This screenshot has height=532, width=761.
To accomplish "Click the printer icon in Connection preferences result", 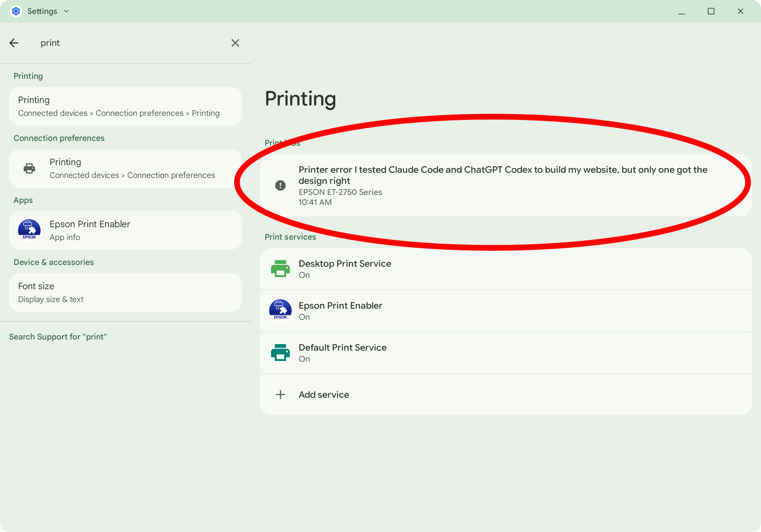I will (30, 168).
